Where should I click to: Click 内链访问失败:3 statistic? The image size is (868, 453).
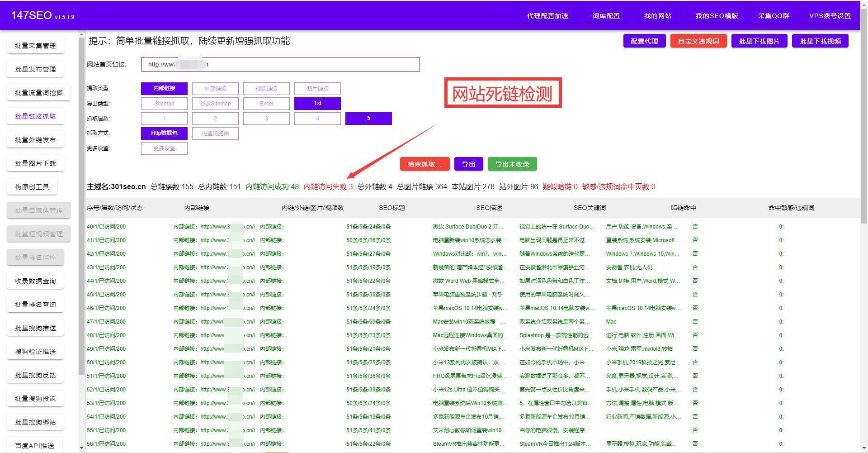tap(328, 186)
